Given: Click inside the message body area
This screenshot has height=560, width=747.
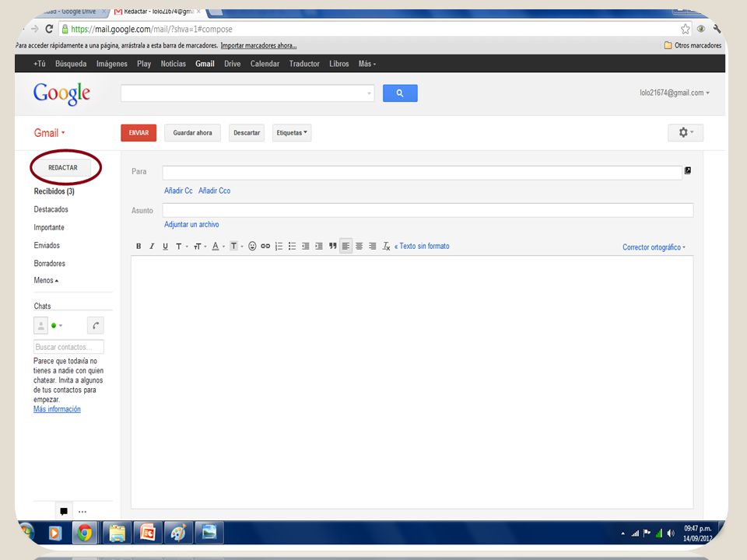Looking at the screenshot, I should click(412, 383).
